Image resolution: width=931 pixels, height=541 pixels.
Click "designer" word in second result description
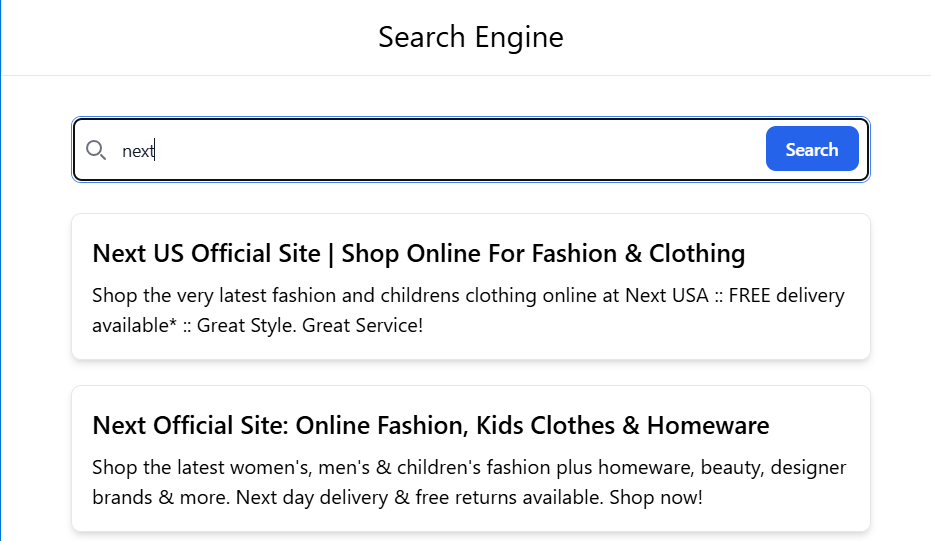click(x=810, y=468)
